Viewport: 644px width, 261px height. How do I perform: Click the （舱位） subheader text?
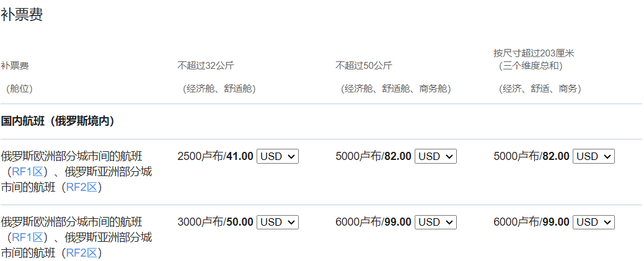(x=19, y=89)
